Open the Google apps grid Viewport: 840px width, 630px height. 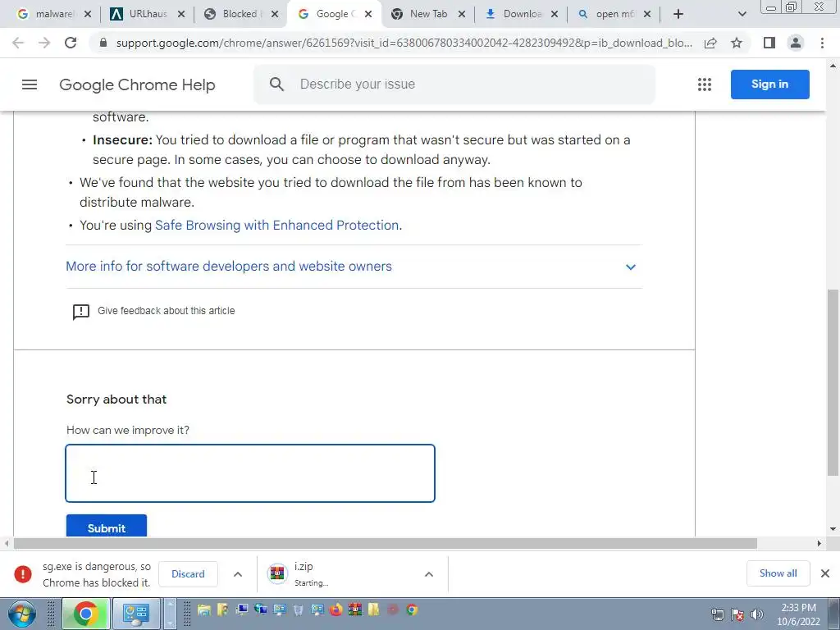(705, 84)
